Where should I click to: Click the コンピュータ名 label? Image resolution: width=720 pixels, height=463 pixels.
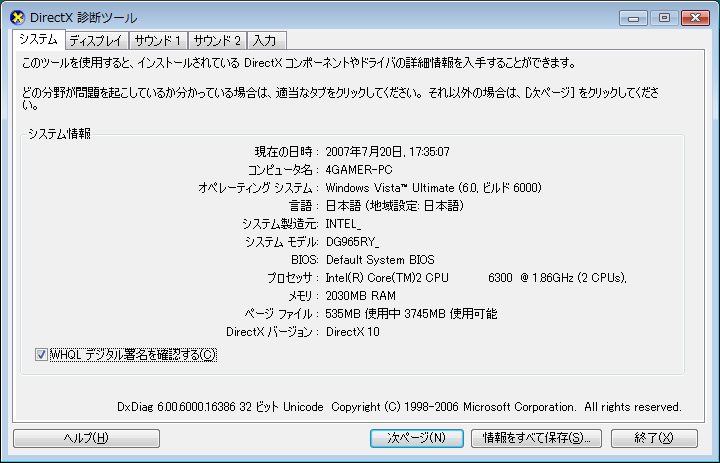(x=283, y=170)
